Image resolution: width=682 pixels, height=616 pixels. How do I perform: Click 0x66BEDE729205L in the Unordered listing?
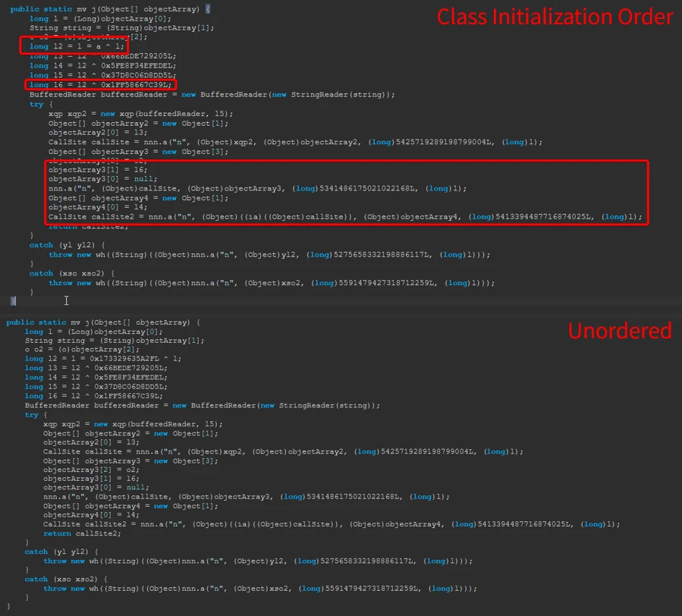coord(130,368)
